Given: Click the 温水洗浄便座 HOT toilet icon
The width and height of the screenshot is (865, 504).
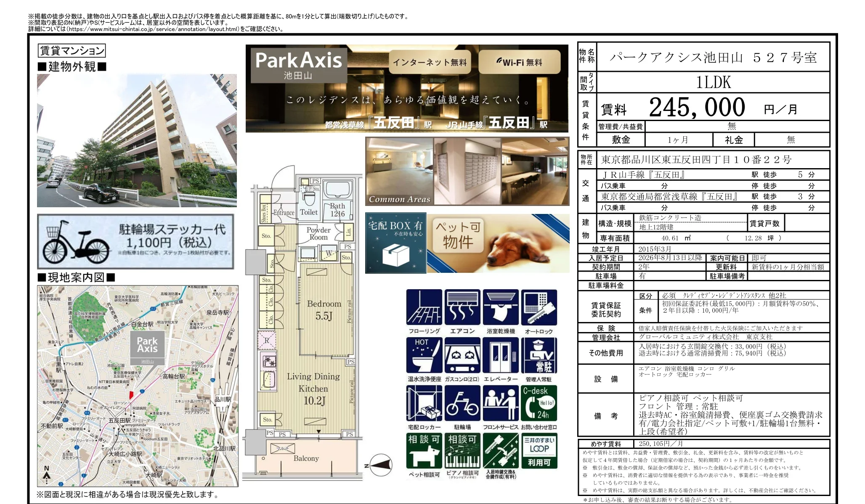Looking at the screenshot, I should pyautogui.click(x=424, y=355).
